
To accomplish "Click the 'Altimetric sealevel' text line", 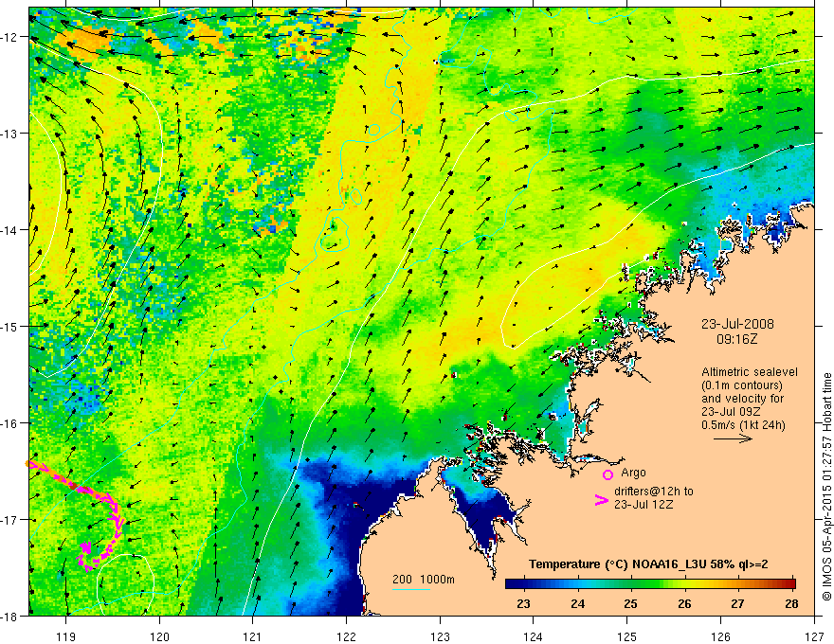I will point(750,372).
